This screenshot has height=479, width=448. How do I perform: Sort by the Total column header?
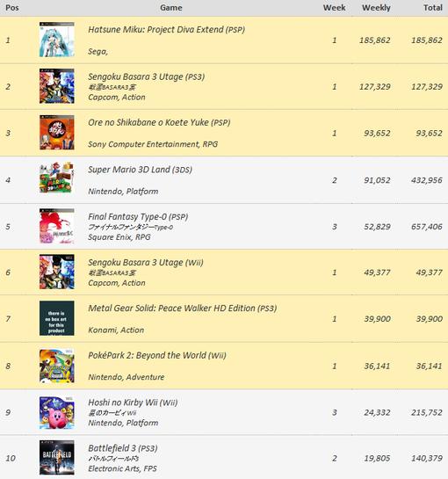coord(433,8)
